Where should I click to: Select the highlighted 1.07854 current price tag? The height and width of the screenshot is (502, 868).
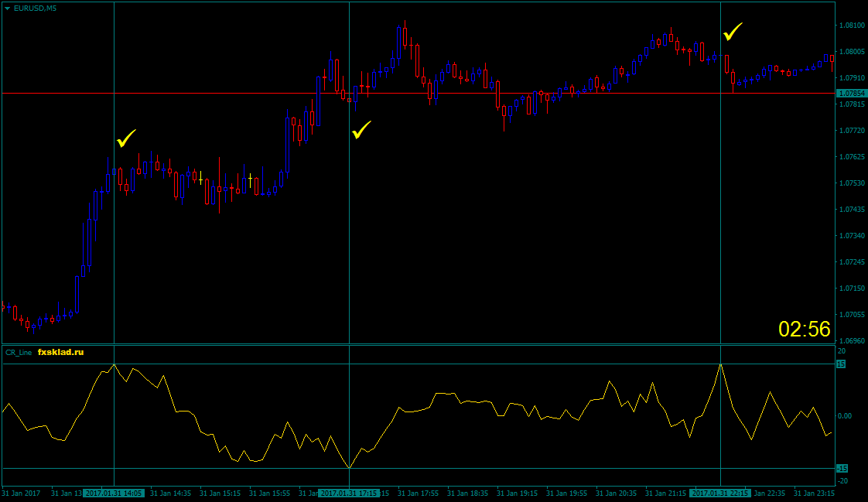[852, 94]
